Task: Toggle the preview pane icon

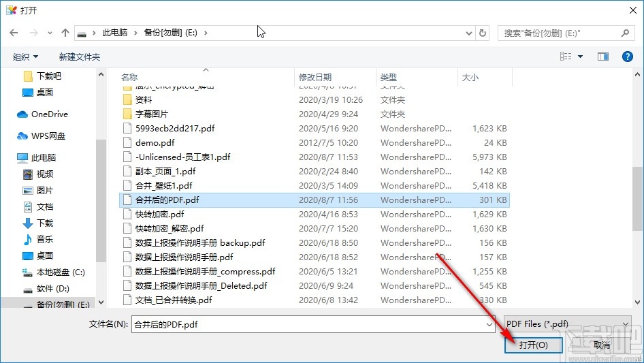Action: (x=603, y=57)
